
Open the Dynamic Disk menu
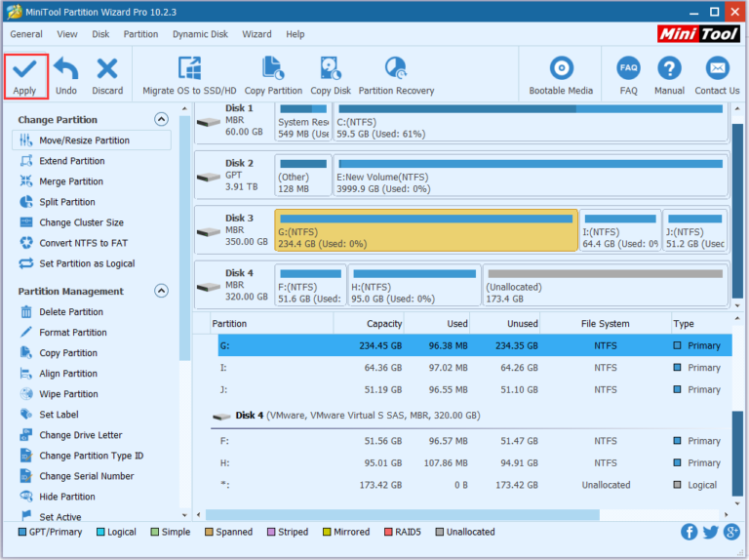[x=200, y=34]
